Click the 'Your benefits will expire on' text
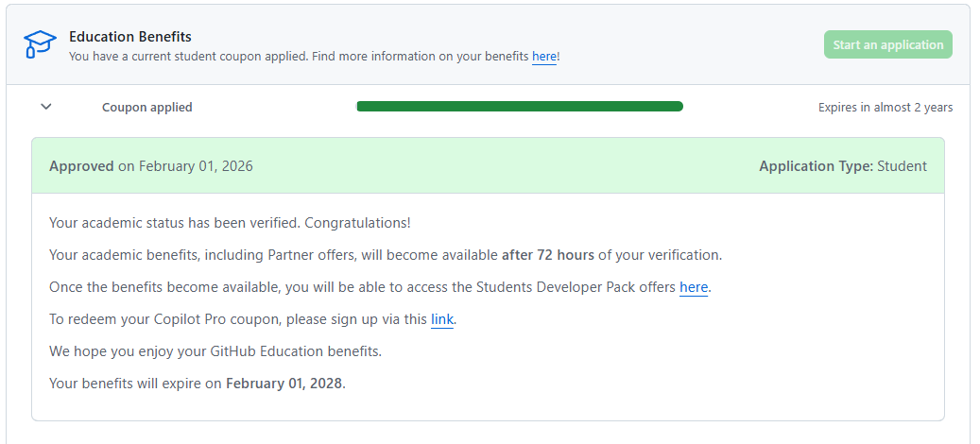 [136, 384]
